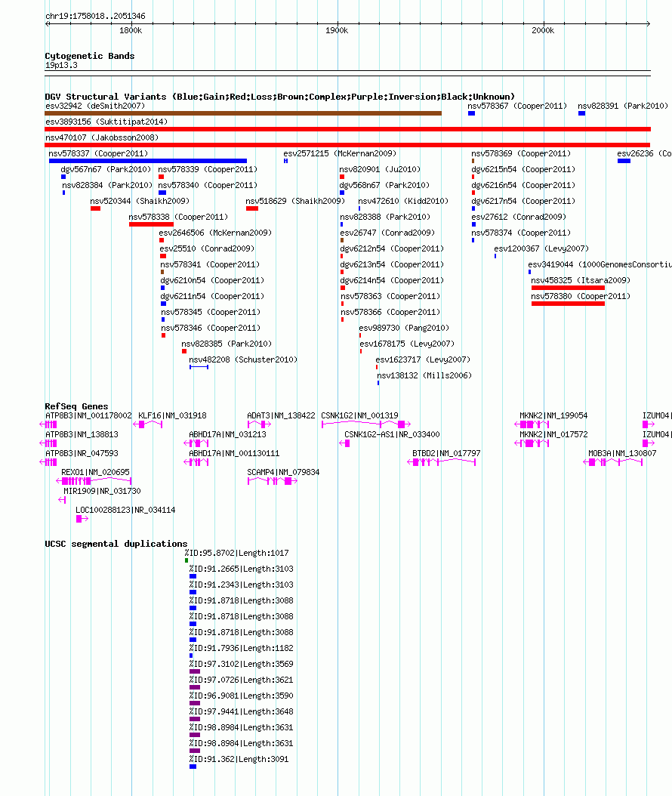Click the esv1678175 (Levy2007) label

pos(407,344)
